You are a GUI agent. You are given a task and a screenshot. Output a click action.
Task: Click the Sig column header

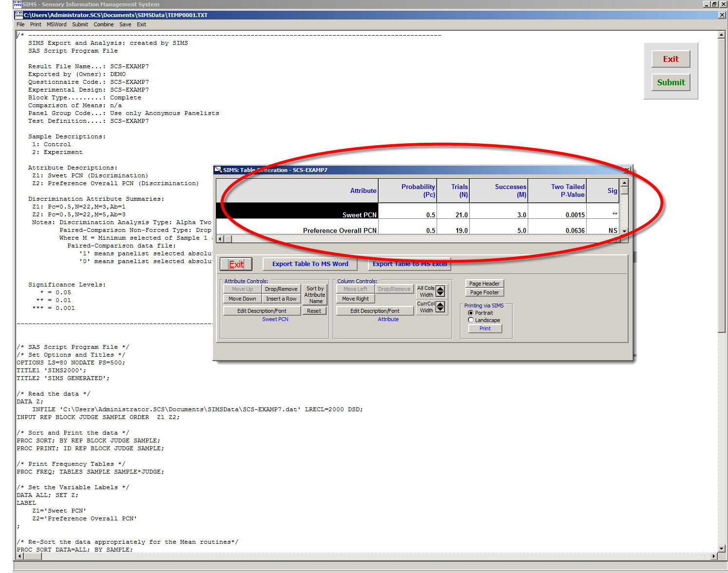click(603, 191)
